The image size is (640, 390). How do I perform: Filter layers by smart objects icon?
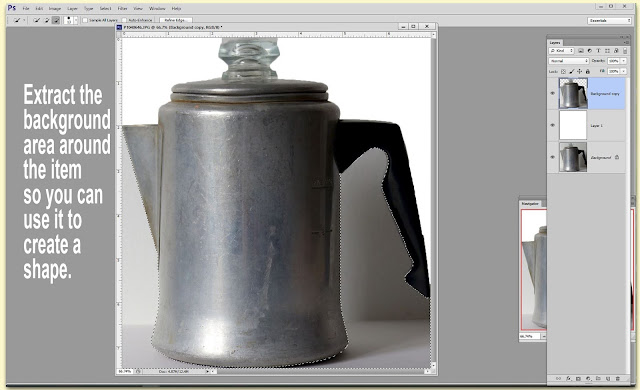click(x=616, y=51)
